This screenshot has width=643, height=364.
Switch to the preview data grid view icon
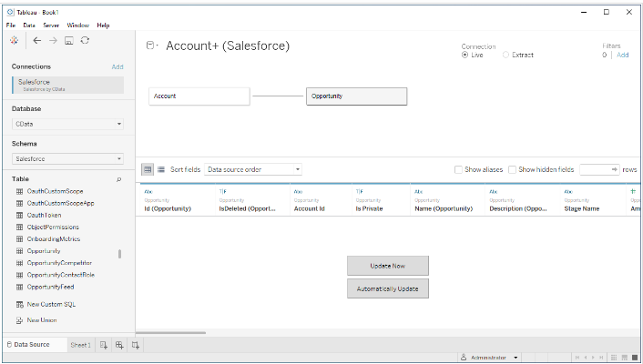148,169
